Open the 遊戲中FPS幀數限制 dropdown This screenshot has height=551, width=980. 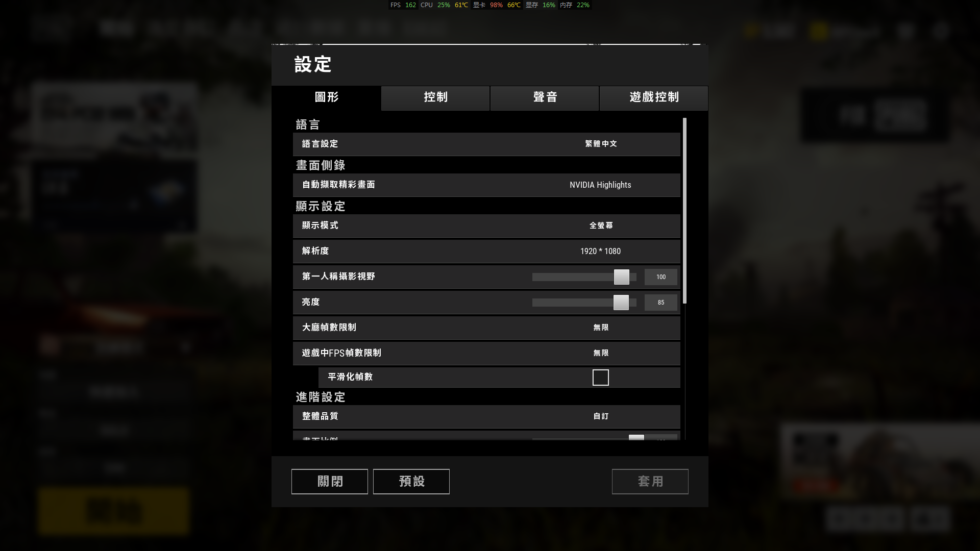click(x=601, y=354)
